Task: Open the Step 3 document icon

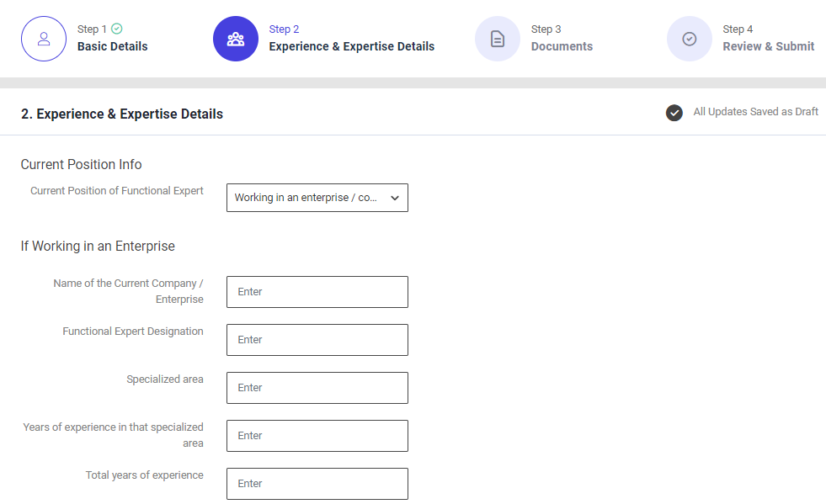Action: tap(498, 39)
